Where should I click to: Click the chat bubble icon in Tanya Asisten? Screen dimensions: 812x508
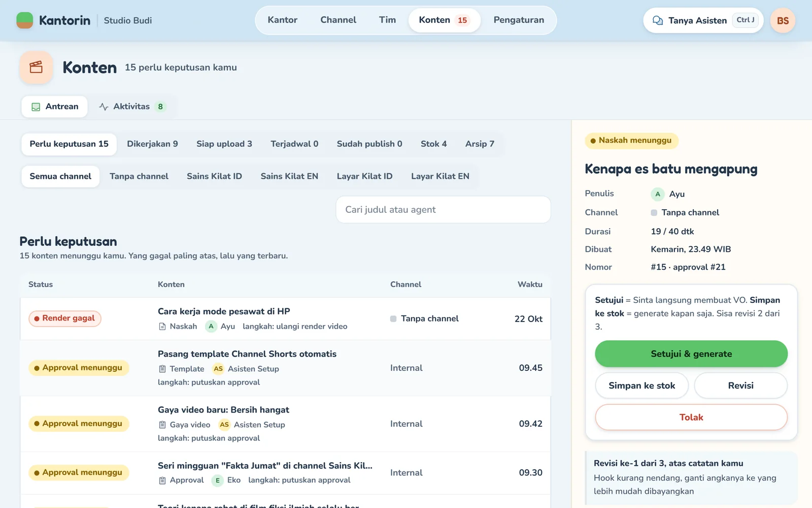658,20
